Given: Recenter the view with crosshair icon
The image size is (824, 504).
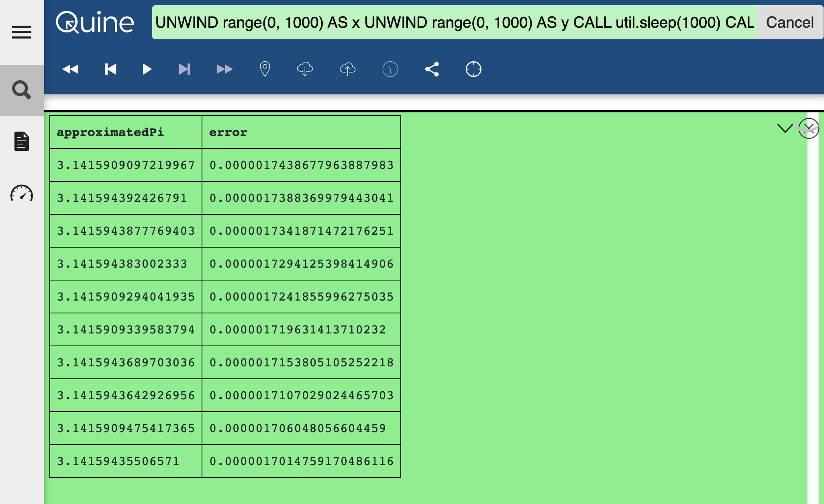Looking at the screenshot, I should point(473,69).
